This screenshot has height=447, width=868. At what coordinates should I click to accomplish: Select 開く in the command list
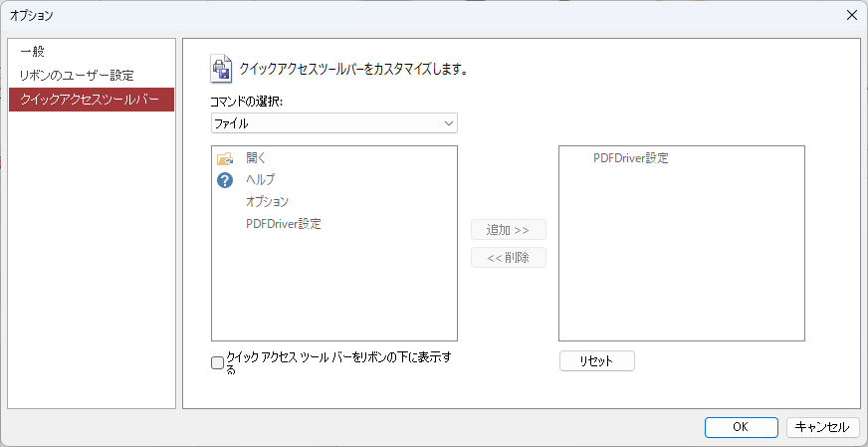coord(334,158)
